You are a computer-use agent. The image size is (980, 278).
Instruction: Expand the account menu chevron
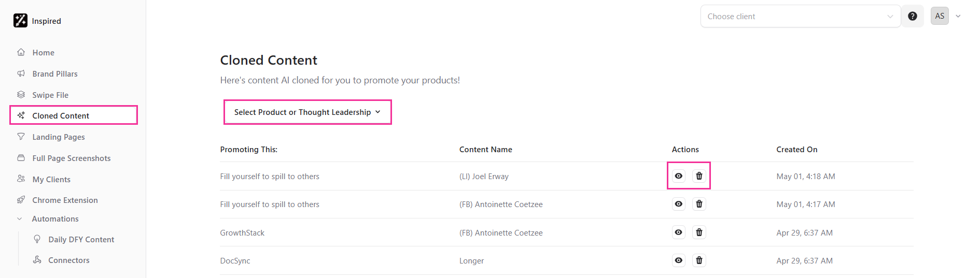958,16
